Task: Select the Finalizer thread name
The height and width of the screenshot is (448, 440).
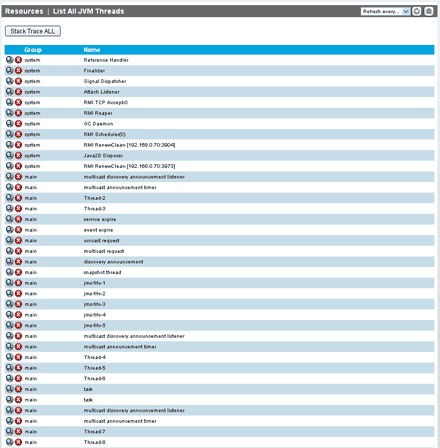Action: 94,71
